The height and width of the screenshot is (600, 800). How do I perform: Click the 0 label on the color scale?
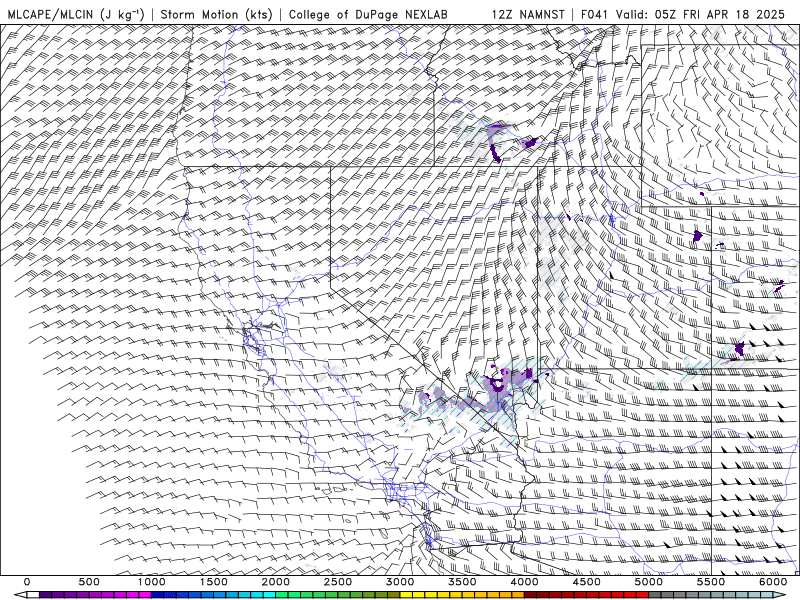(x=27, y=582)
